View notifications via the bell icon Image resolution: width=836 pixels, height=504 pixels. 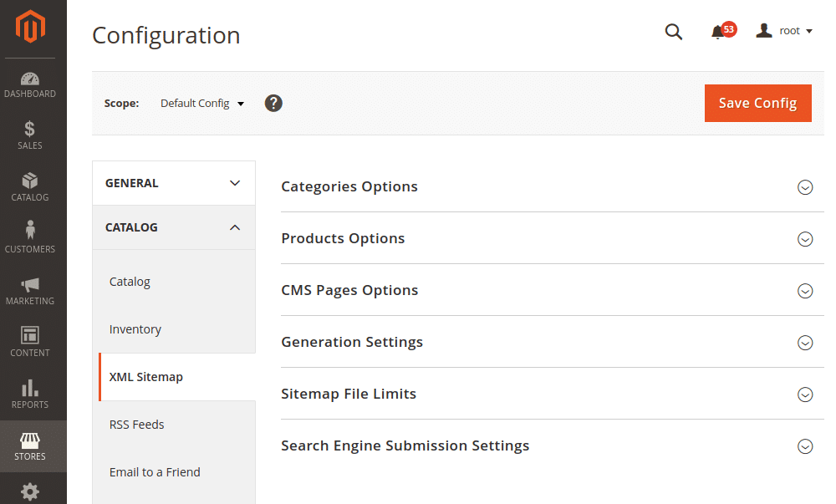pos(719,32)
